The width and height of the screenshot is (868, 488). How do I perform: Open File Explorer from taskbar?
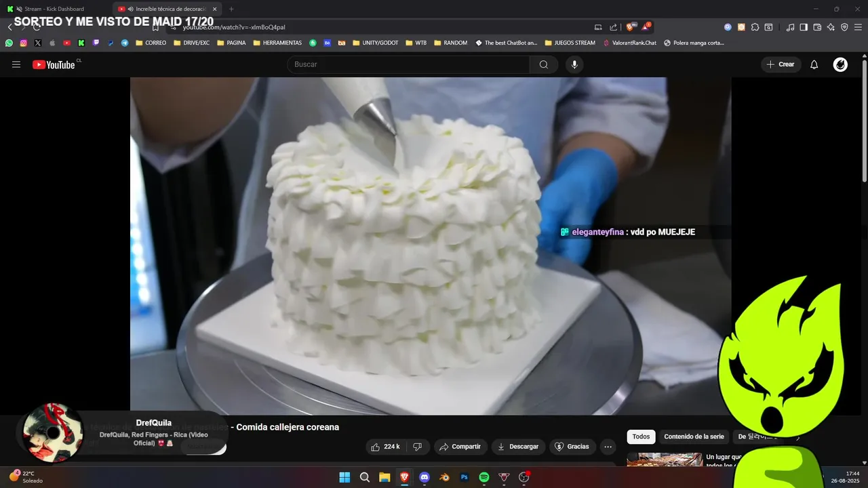point(384,477)
